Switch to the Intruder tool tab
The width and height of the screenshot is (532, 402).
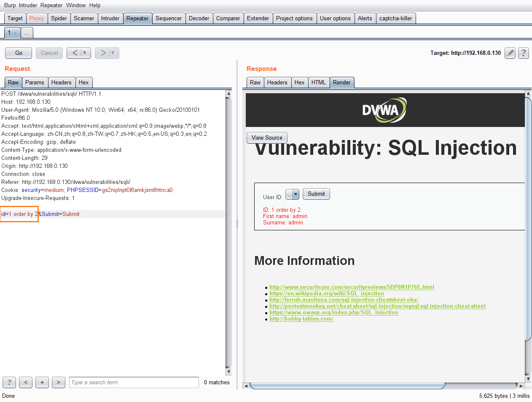click(x=110, y=18)
